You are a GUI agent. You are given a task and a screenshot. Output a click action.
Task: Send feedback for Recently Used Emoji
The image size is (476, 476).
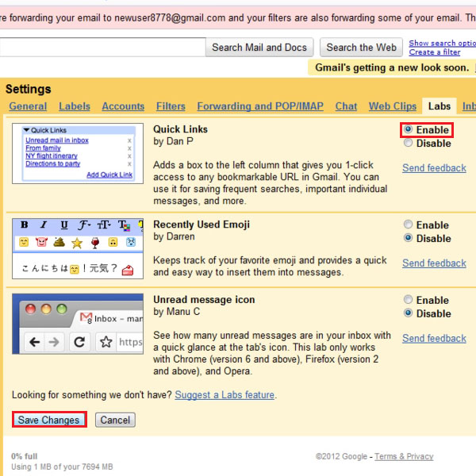coord(434,263)
